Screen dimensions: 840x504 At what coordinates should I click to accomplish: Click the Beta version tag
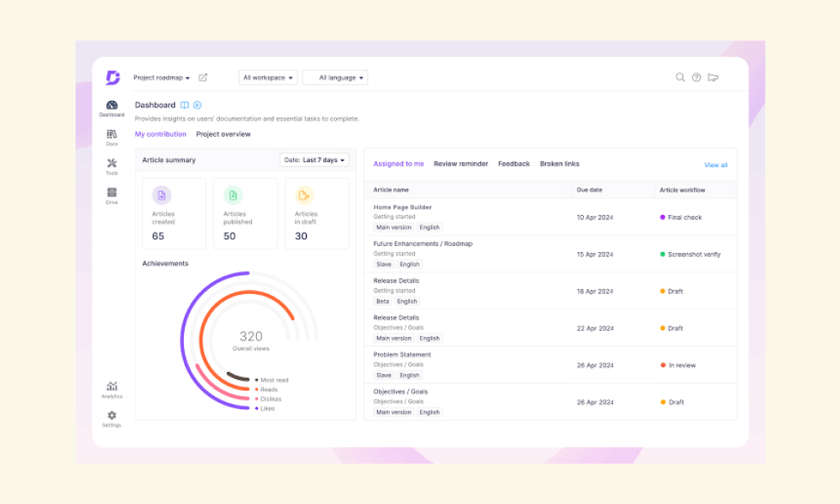tap(382, 302)
